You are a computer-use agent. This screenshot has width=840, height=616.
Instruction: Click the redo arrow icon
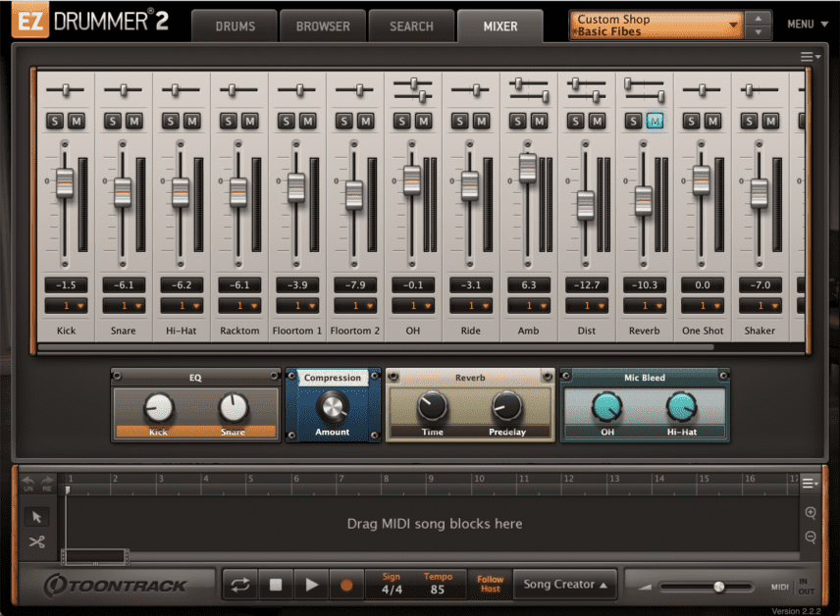point(47,483)
